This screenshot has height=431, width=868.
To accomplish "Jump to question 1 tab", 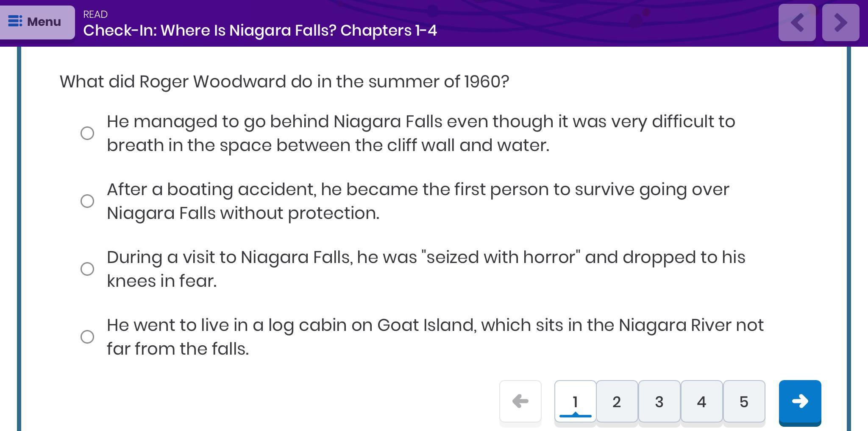I will 575,401.
